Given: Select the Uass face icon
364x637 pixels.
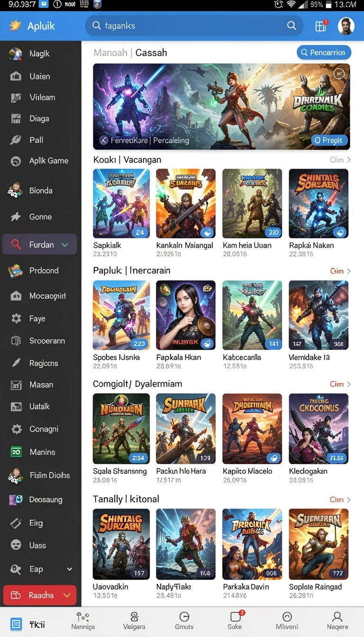Looking at the screenshot, I should (x=16, y=546).
